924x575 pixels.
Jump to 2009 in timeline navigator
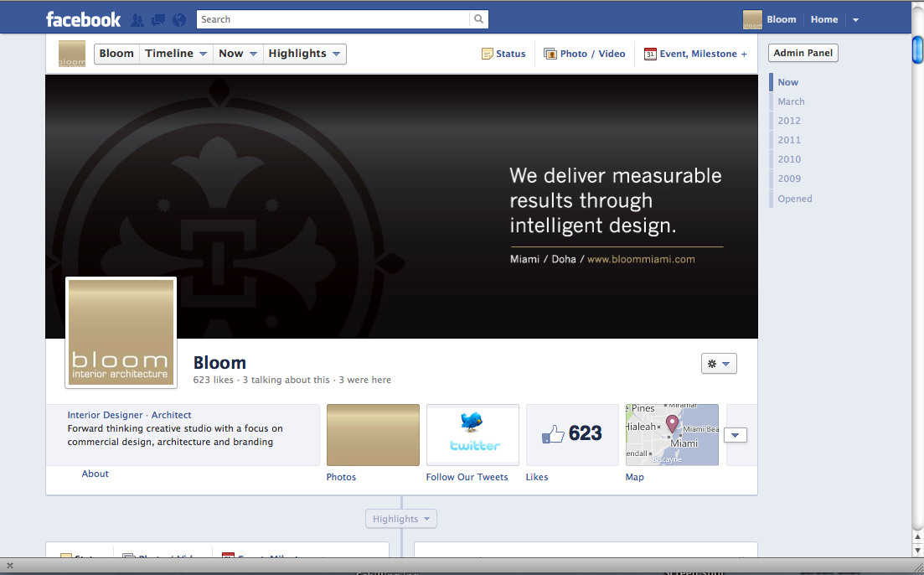tap(789, 179)
